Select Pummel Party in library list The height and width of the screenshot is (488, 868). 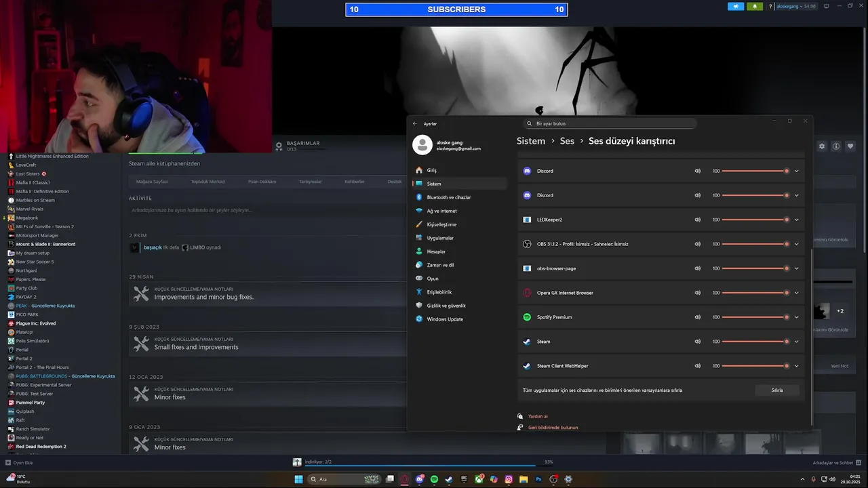30,403
